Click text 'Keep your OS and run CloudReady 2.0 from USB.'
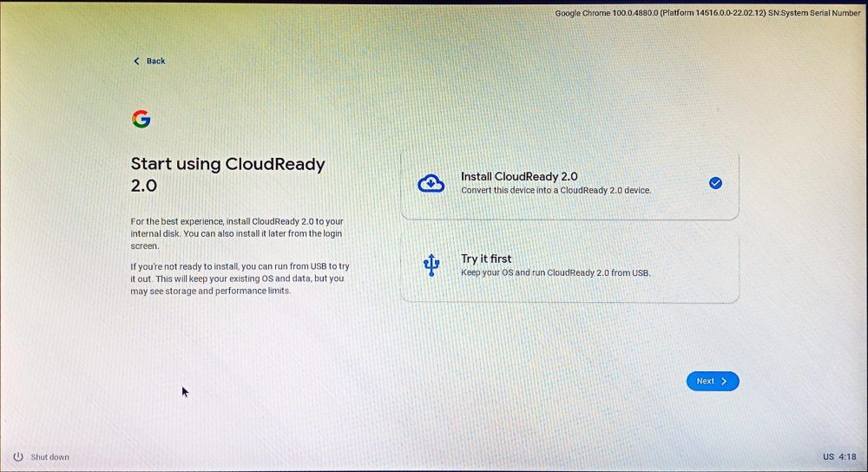The height and width of the screenshot is (472, 868). click(x=556, y=272)
